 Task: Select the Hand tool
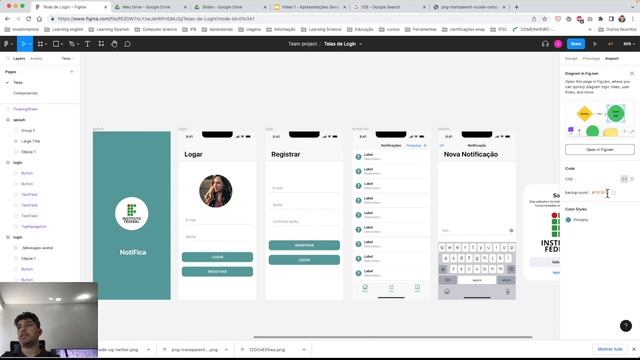[x=114, y=44]
